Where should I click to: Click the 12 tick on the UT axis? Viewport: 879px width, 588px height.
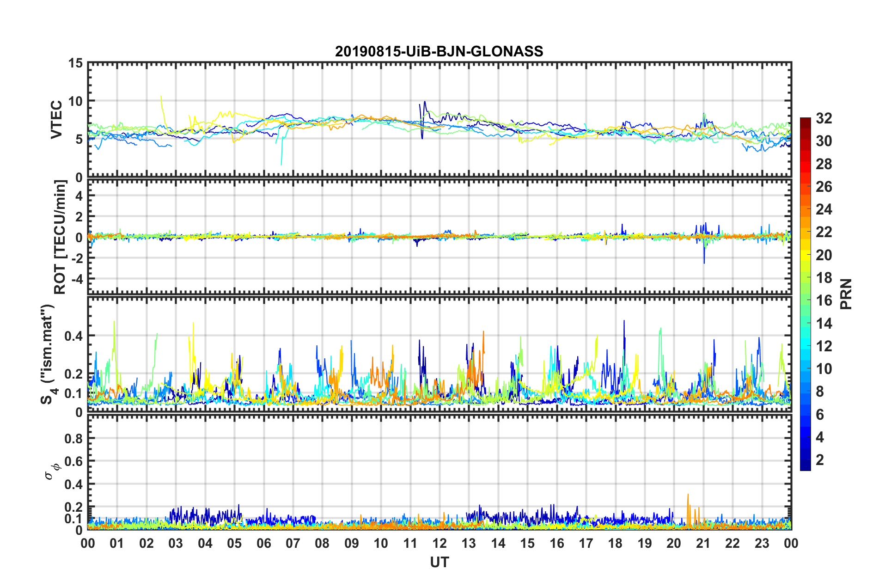pyautogui.click(x=439, y=543)
